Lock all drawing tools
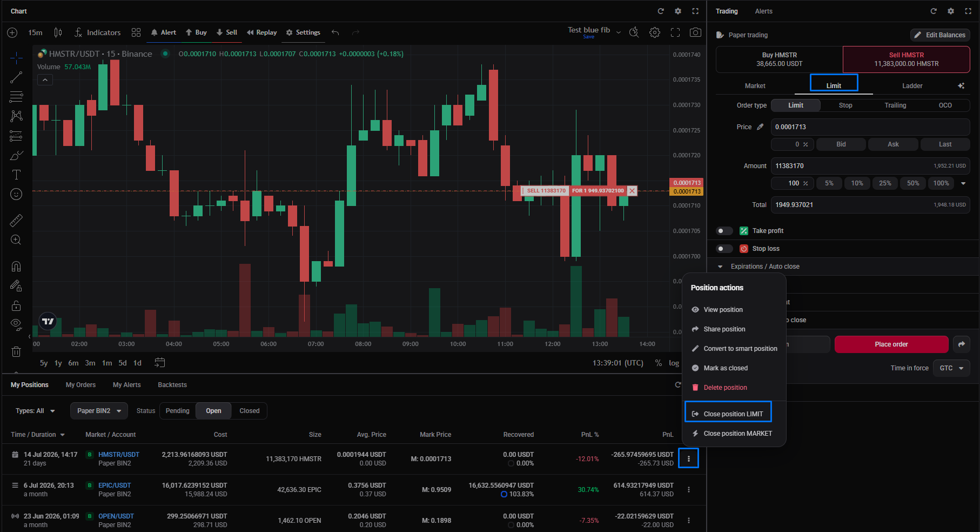The width and height of the screenshot is (980, 532). pyautogui.click(x=16, y=305)
